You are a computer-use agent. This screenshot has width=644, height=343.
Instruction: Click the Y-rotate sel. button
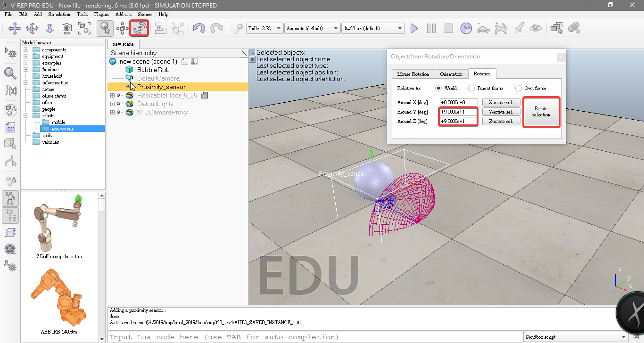(x=501, y=112)
